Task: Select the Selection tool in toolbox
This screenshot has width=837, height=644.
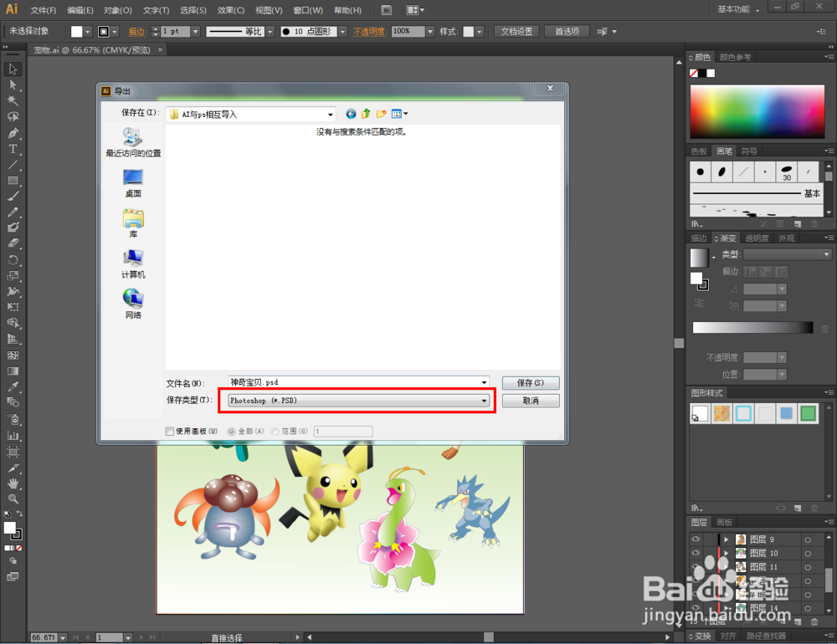Action: tap(13, 69)
